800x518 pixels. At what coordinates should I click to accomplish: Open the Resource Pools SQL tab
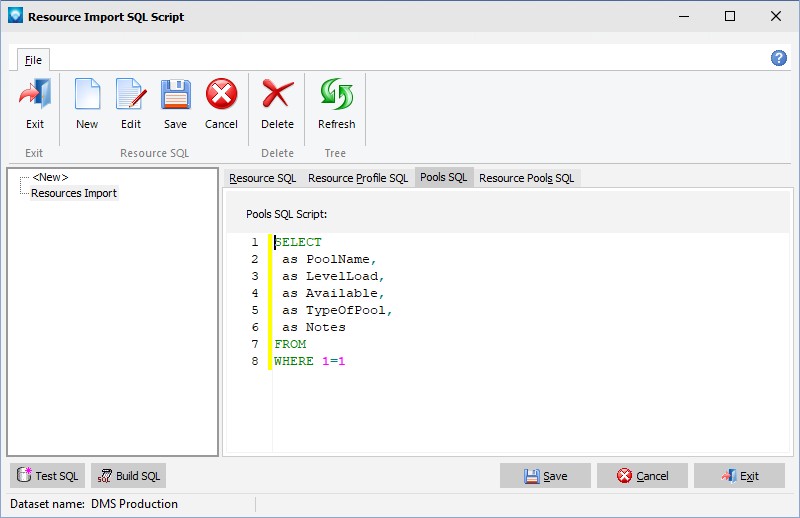tap(526, 178)
